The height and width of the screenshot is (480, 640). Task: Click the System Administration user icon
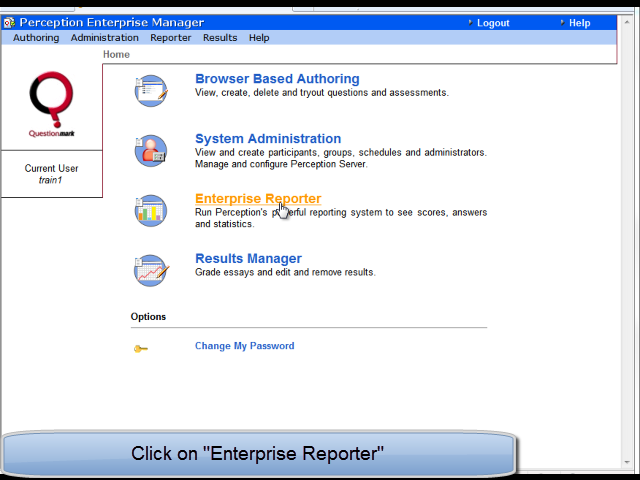pyautogui.click(x=151, y=151)
